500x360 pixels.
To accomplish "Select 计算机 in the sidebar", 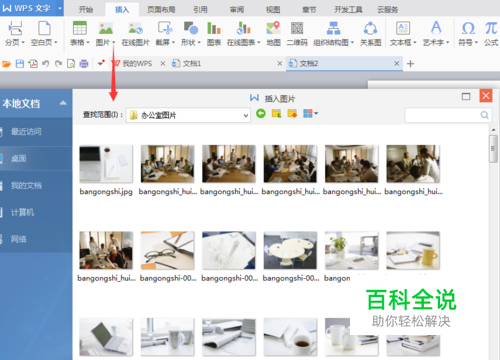I will pos(36,212).
